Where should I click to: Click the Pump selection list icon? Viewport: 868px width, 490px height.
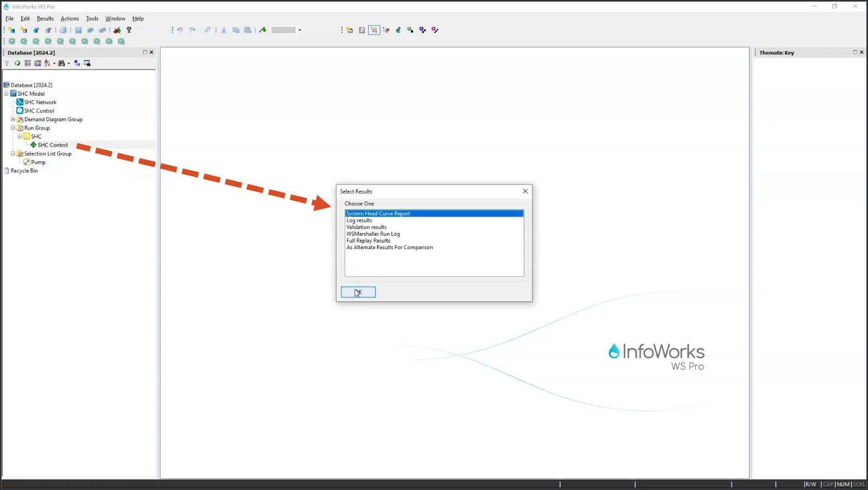[27, 162]
